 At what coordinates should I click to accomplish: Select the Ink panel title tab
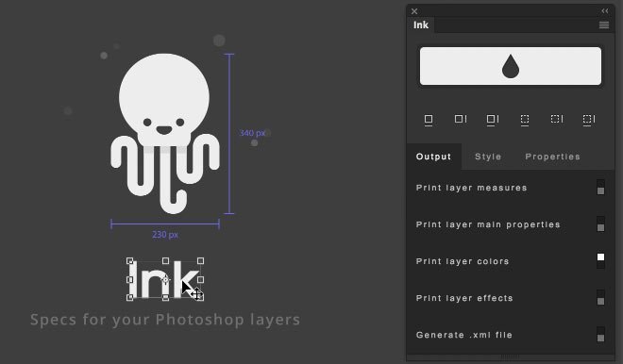421,25
